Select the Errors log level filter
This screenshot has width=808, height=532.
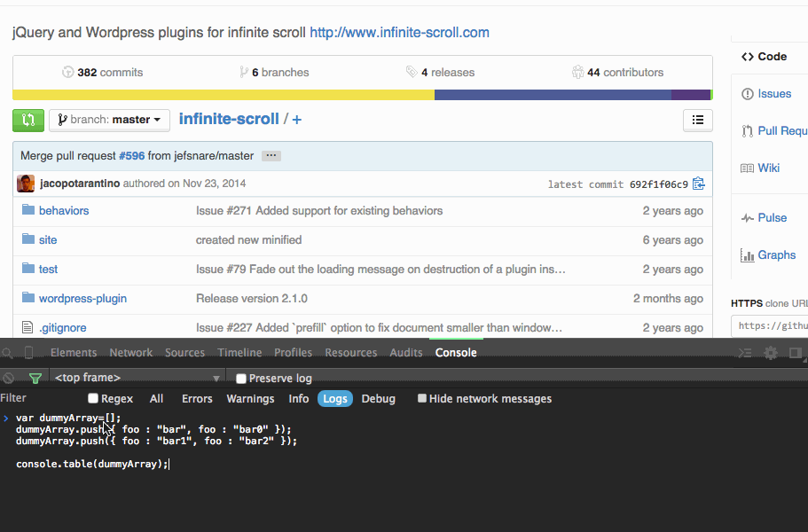tap(197, 399)
